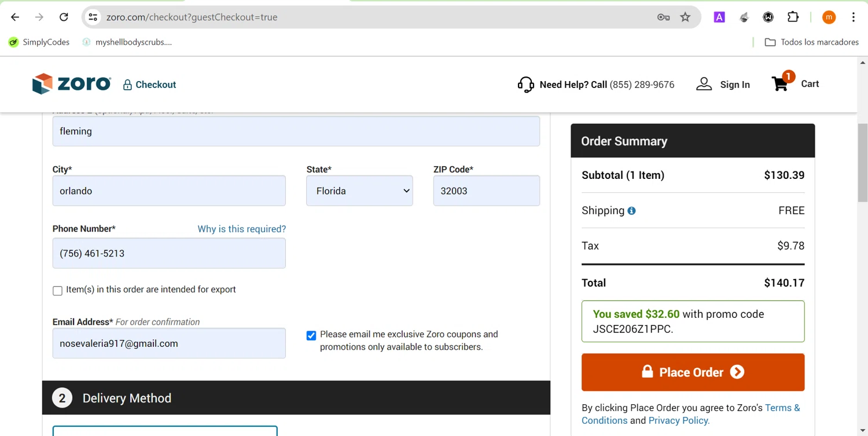Open the saved password key icon
The height and width of the screenshot is (436, 868).
point(663,17)
